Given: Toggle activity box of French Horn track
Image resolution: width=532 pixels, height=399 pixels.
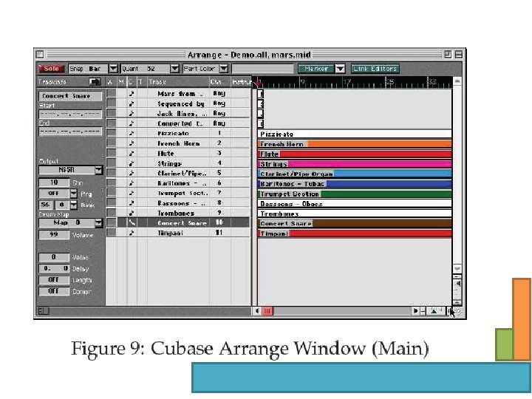Looking at the screenshot, I should [112, 143].
